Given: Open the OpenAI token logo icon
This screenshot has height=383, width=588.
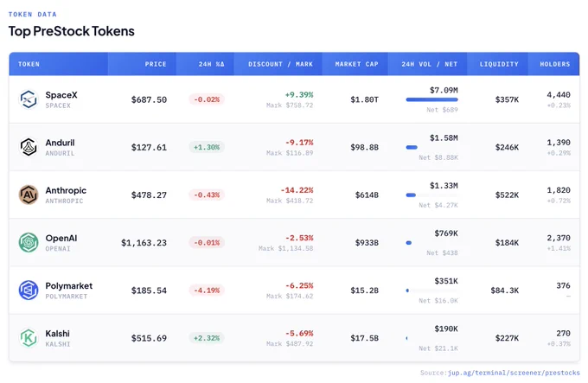Looking at the screenshot, I should click(29, 242).
